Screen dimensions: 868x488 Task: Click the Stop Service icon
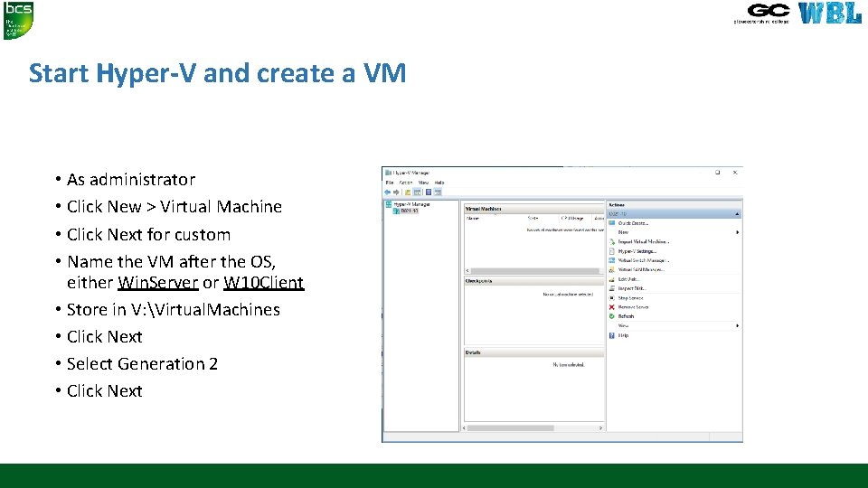(612, 297)
